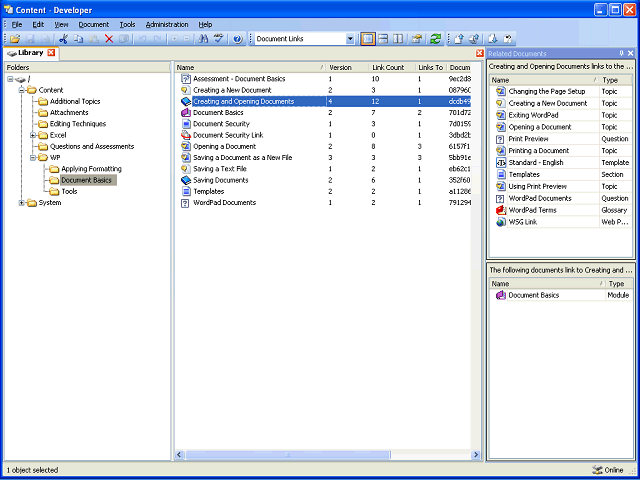This screenshot has height=480, width=640.
Task: Open help via blue question mark icon
Action: (238, 39)
